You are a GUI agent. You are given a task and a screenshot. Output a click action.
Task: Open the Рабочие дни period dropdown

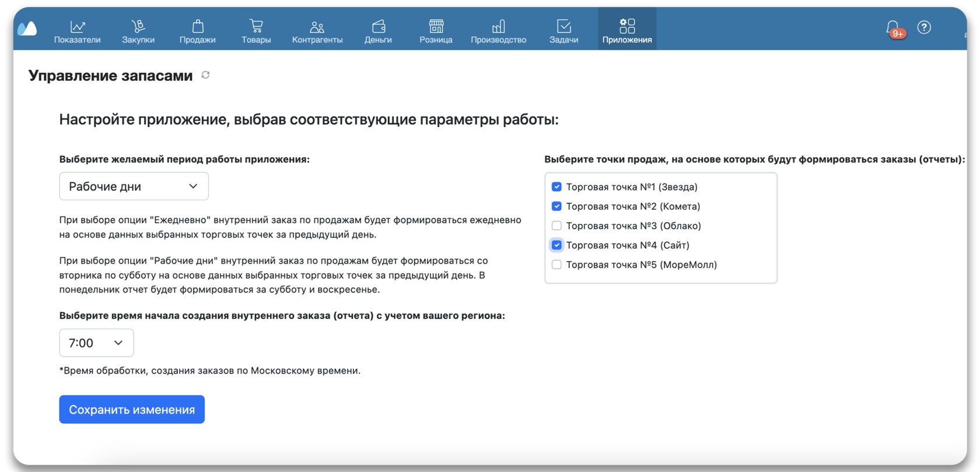click(134, 186)
